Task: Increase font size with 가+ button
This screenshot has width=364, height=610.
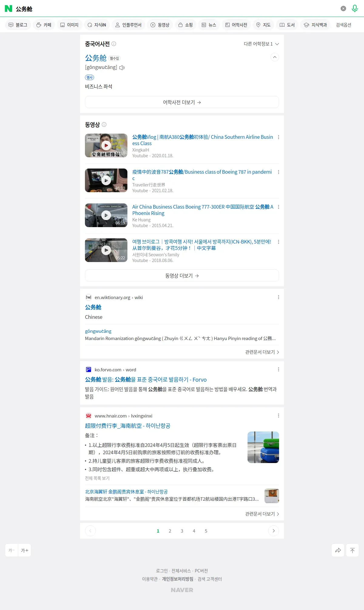Action: (25, 550)
